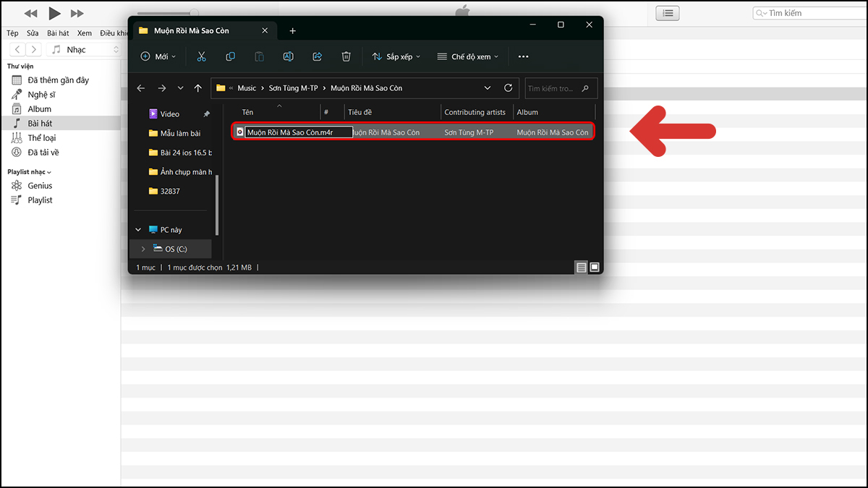The height and width of the screenshot is (488, 868).
Task: Click Music in the Explorer breadcrumb
Action: 247,88
